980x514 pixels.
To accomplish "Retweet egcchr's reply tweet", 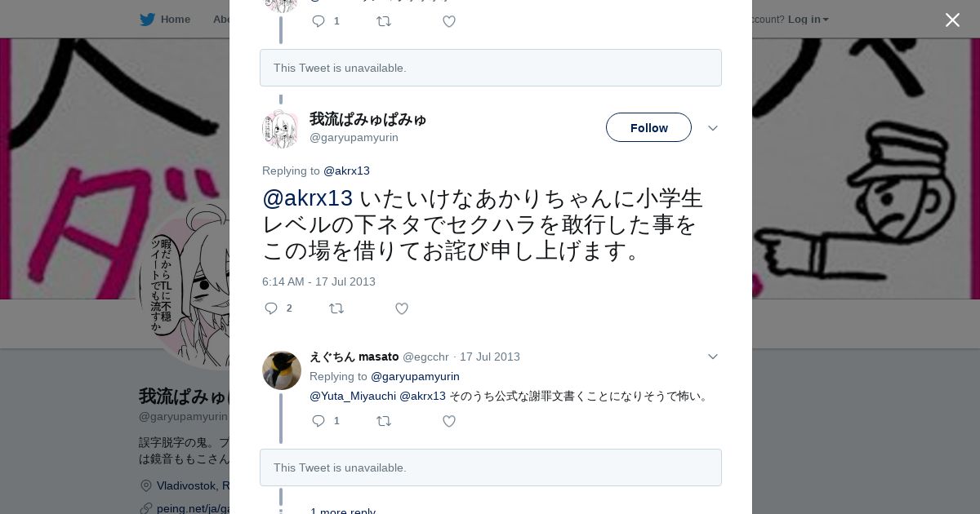I will (x=384, y=421).
